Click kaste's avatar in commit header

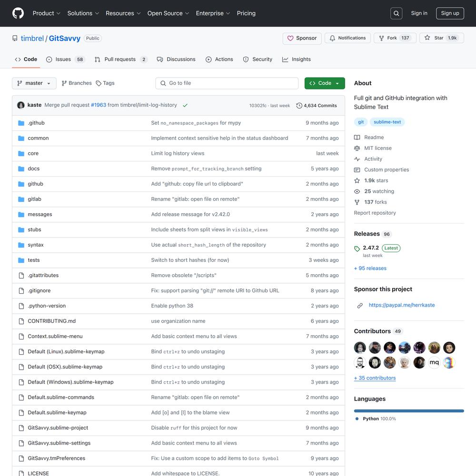tap(21, 105)
